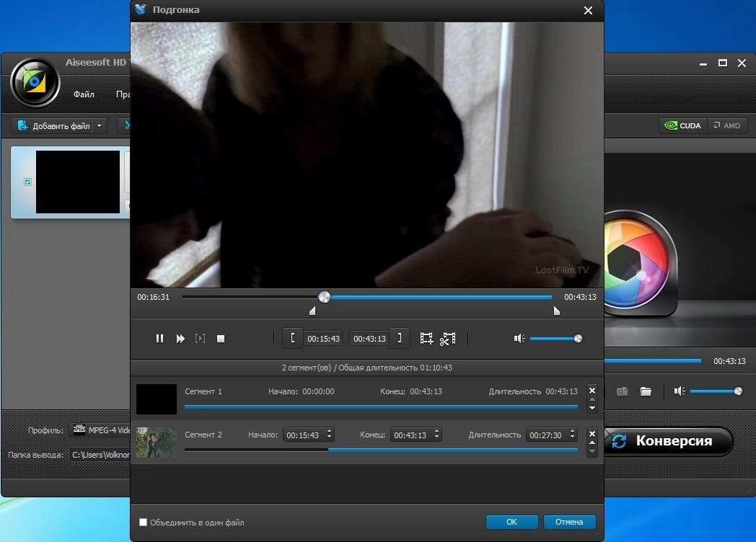The height and width of the screenshot is (542, 756).
Task: Toggle CUDA acceleration in main window
Action: click(x=682, y=125)
